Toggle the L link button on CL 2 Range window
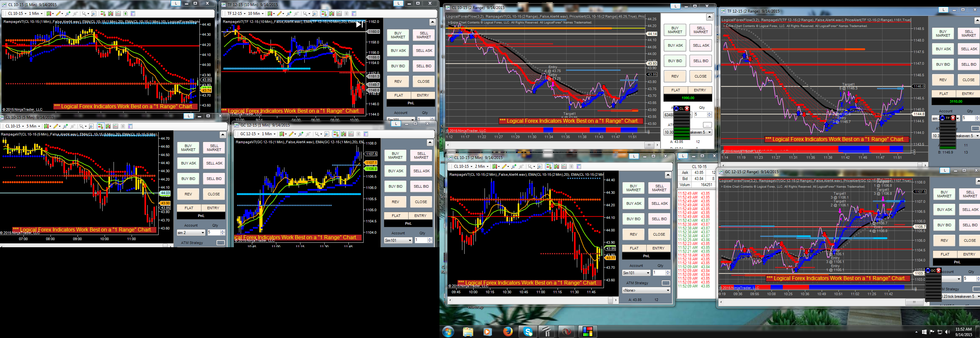 point(675,6)
